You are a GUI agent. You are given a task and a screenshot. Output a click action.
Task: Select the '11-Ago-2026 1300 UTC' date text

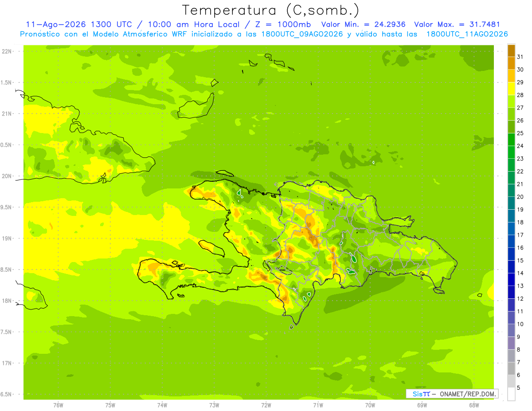(x=78, y=24)
